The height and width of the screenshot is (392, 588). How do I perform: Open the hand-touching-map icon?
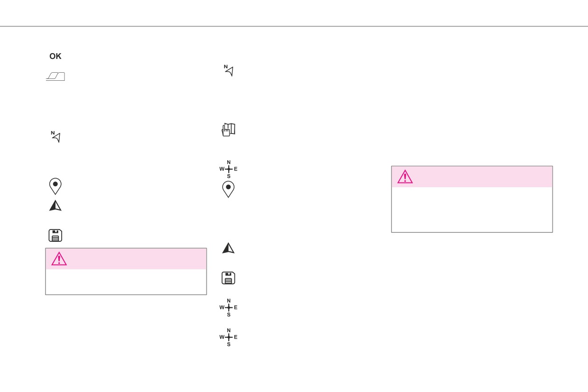(229, 129)
